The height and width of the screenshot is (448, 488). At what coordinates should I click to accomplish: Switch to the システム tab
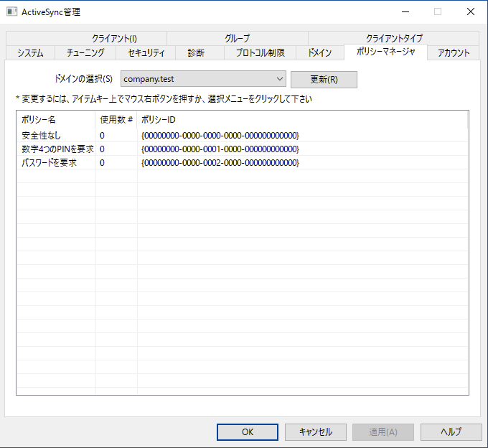point(30,52)
